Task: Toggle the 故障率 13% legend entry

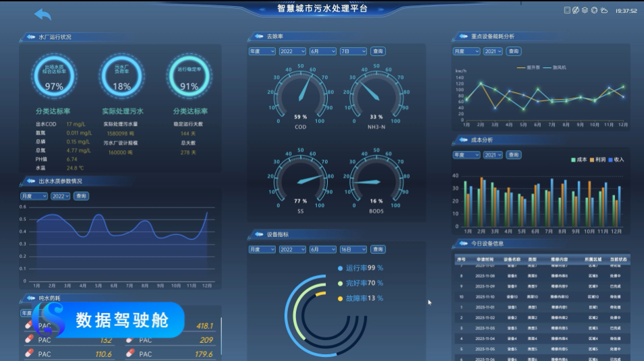Action: [360, 298]
